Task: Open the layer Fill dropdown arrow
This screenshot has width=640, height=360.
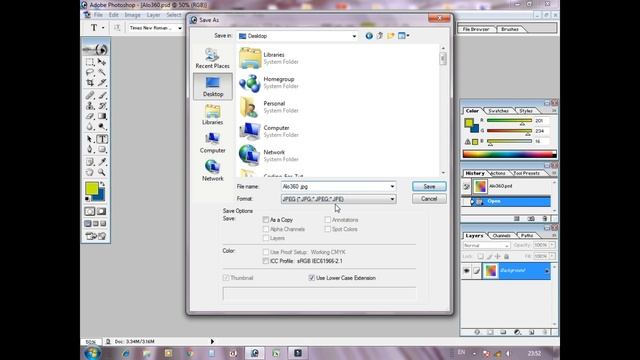Action: [552, 256]
